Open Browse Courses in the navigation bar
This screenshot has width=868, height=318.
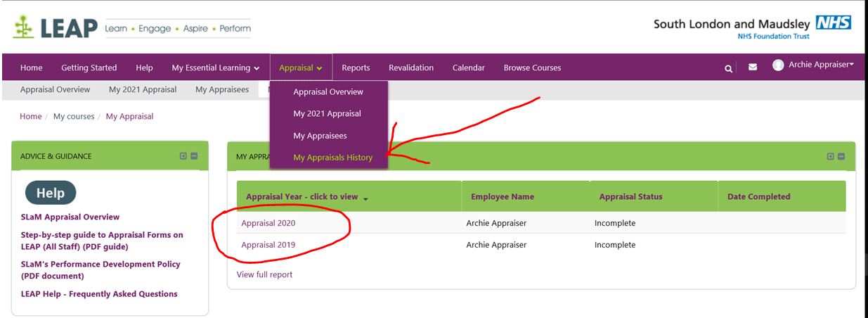(x=532, y=68)
